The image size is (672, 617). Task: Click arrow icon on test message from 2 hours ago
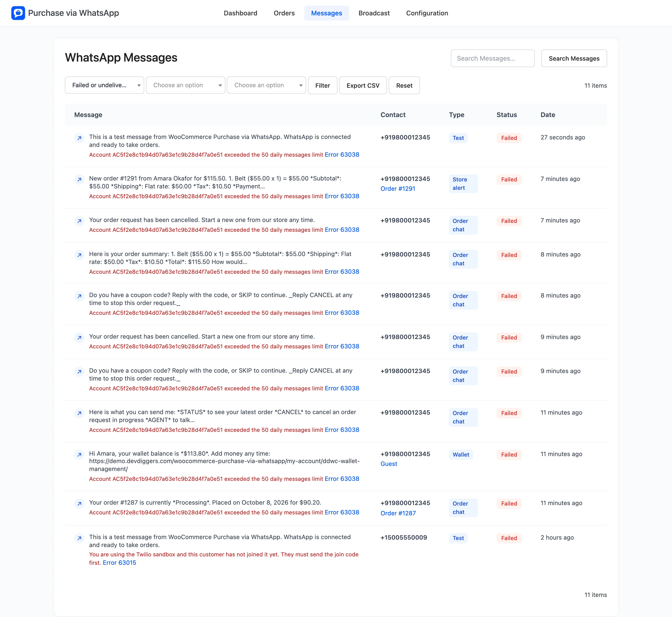(x=79, y=538)
